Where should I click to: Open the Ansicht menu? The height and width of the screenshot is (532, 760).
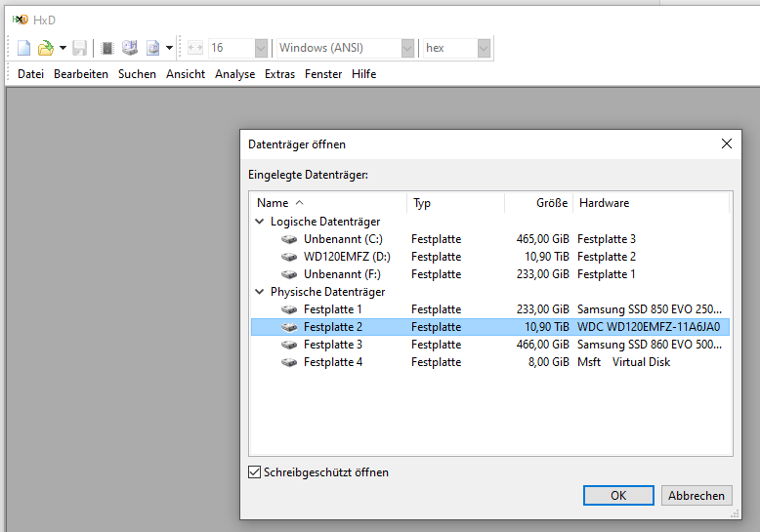[x=186, y=74]
